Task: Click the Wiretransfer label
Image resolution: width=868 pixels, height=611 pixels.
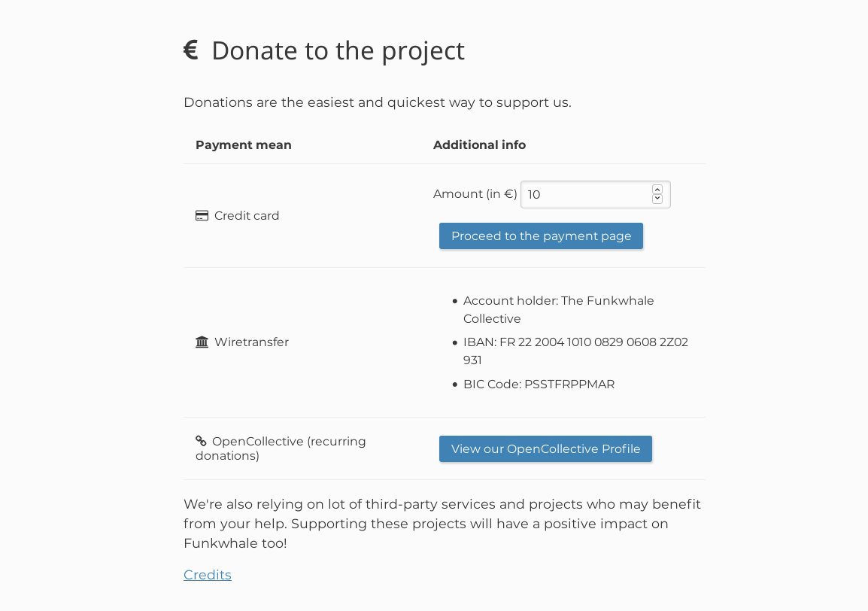Action: 251,342
